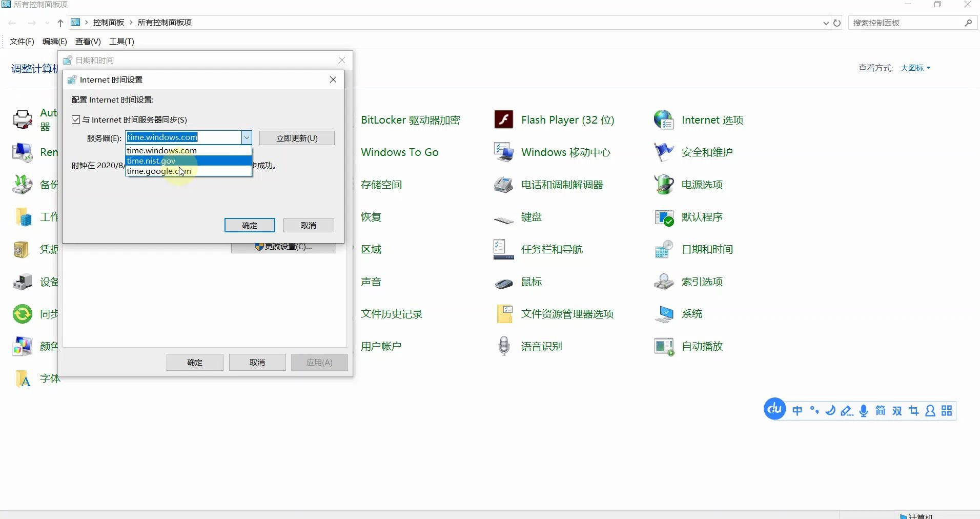This screenshot has height=519, width=980.
Task: Click the IME microphone voice input icon
Action: [864, 411]
